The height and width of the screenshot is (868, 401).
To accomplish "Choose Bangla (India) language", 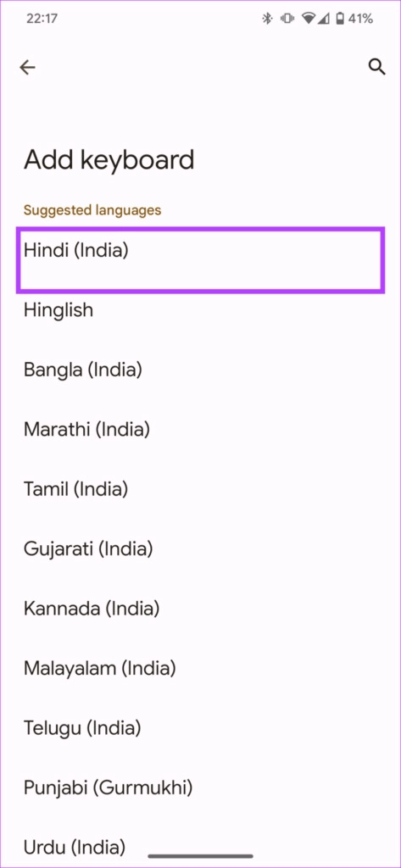I will (x=200, y=370).
